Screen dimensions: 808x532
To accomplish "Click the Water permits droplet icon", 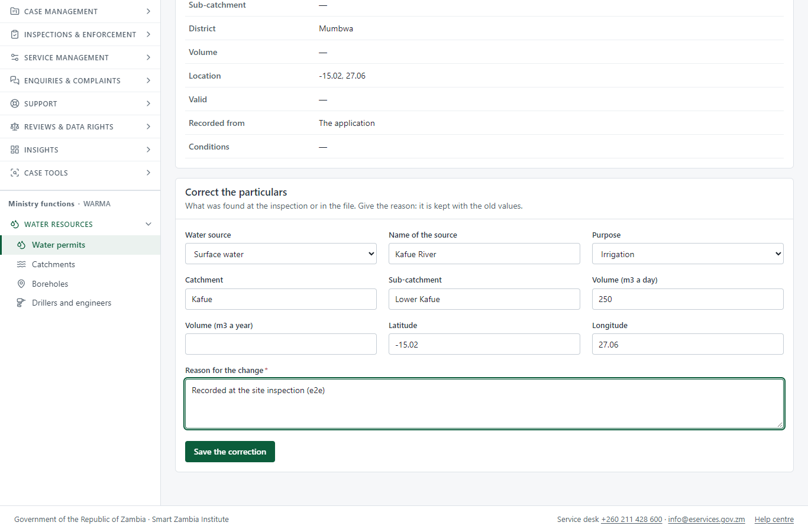I will [x=21, y=245].
